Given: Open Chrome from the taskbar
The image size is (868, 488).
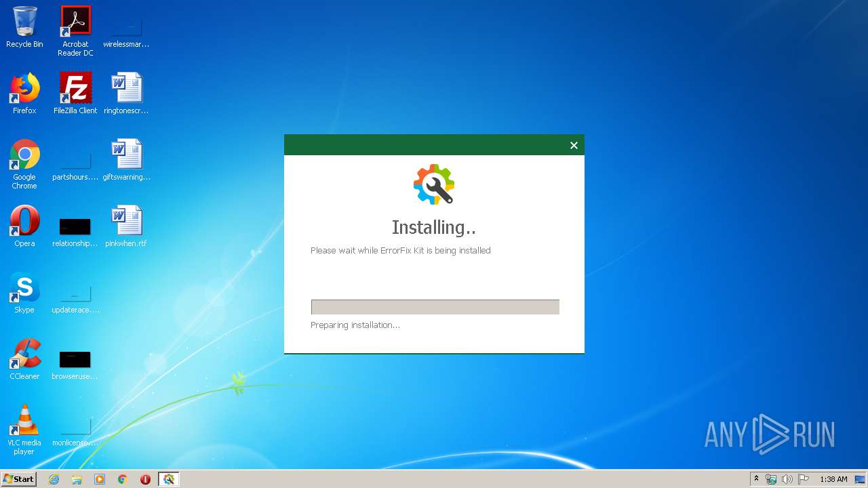Looking at the screenshot, I should 123,479.
